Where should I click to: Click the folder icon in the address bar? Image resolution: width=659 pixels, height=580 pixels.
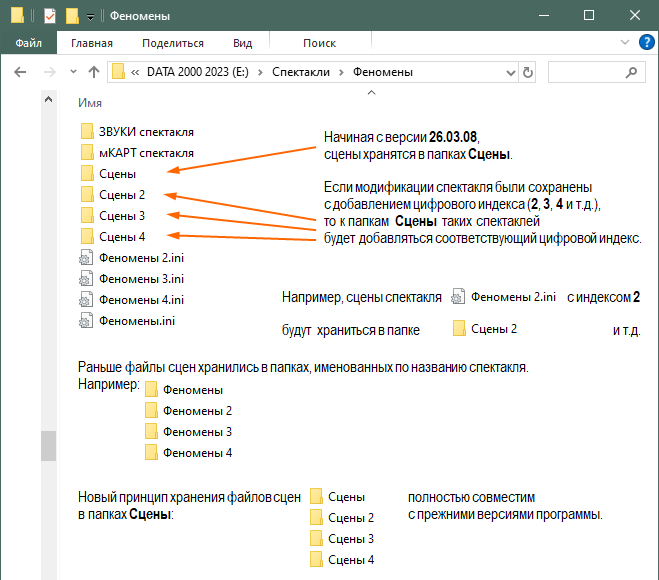[x=118, y=71]
